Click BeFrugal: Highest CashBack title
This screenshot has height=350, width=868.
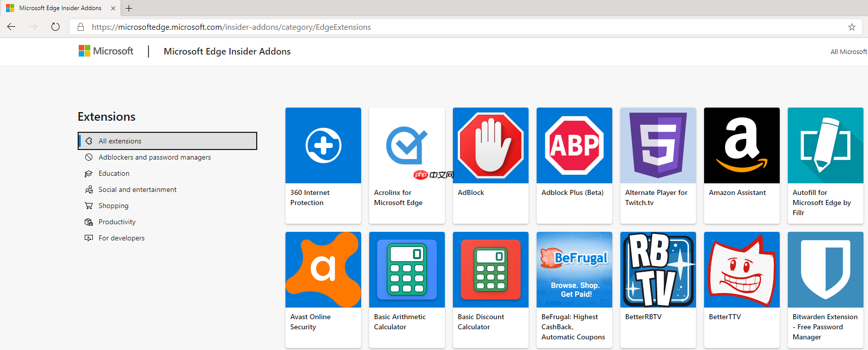[x=573, y=327]
